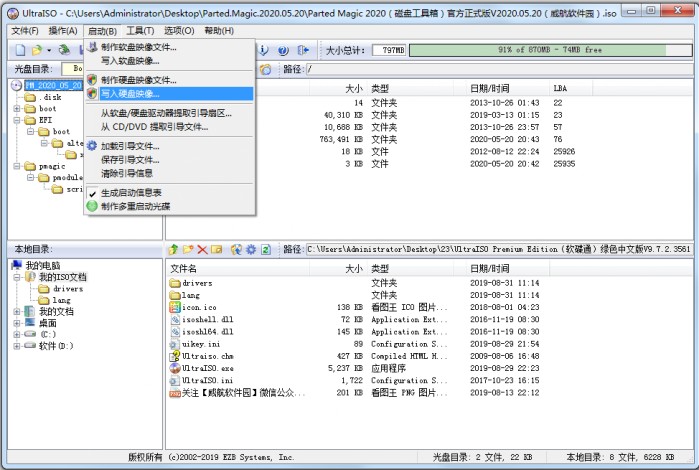Expand the 桌面 tree node
This screenshot has width=699, height=470.
pos(17,323)
